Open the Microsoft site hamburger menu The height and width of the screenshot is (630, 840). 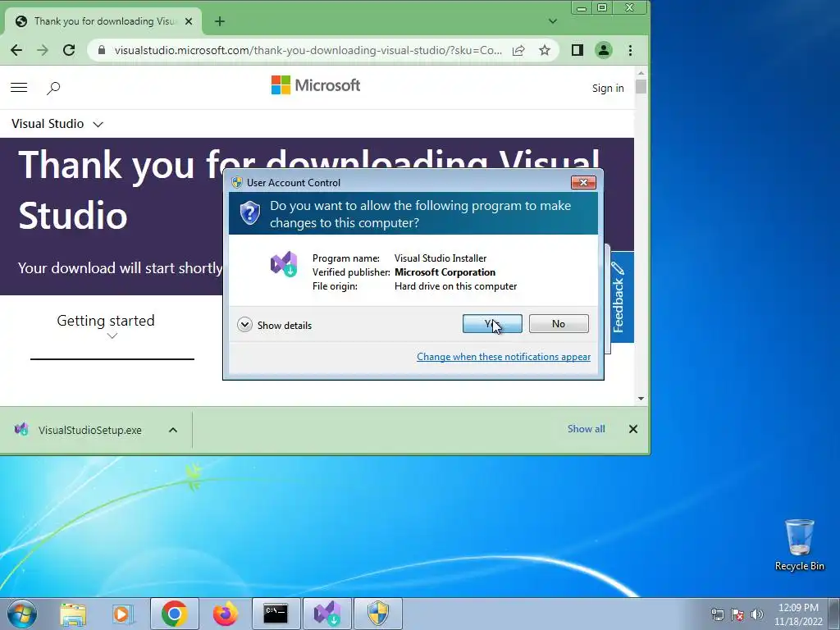(x=19, y=87)
